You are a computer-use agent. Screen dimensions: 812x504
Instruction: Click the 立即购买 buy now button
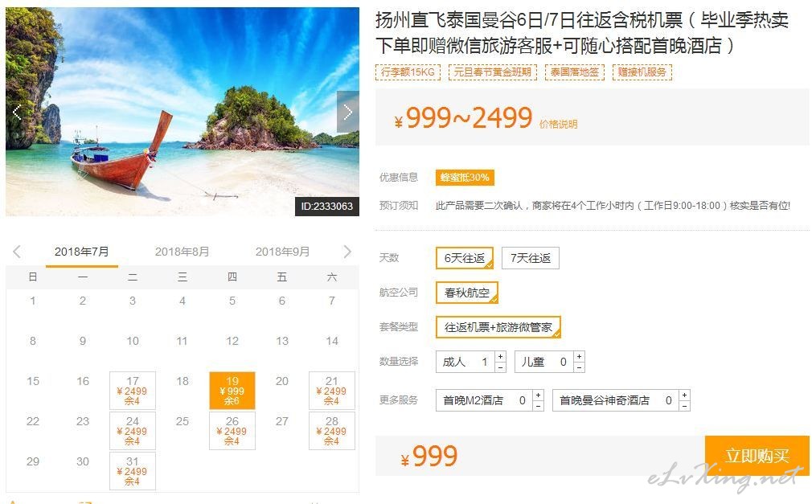coord(757,455)
